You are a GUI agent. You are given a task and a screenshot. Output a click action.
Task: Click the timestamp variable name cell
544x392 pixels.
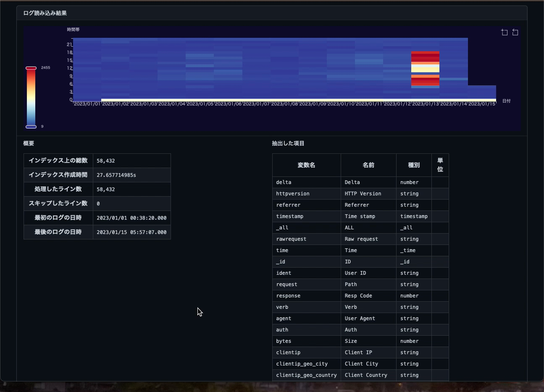tap(289, 216)
